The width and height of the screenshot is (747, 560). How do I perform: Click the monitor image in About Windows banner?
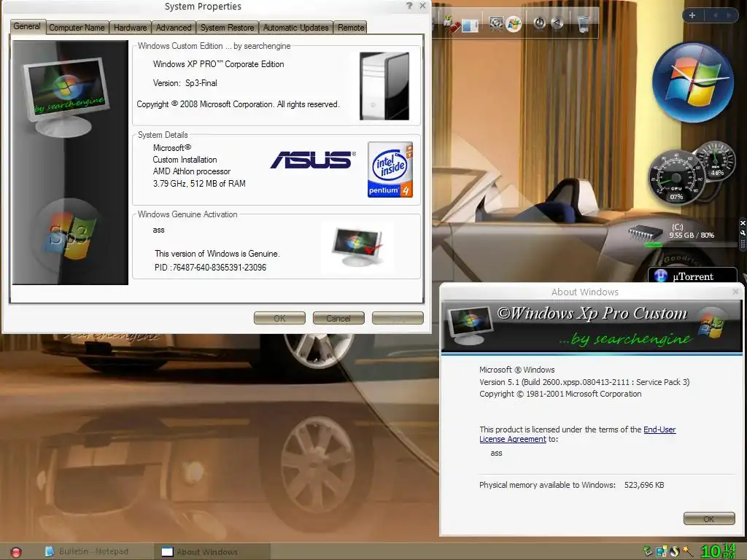[x=469, y=325]
